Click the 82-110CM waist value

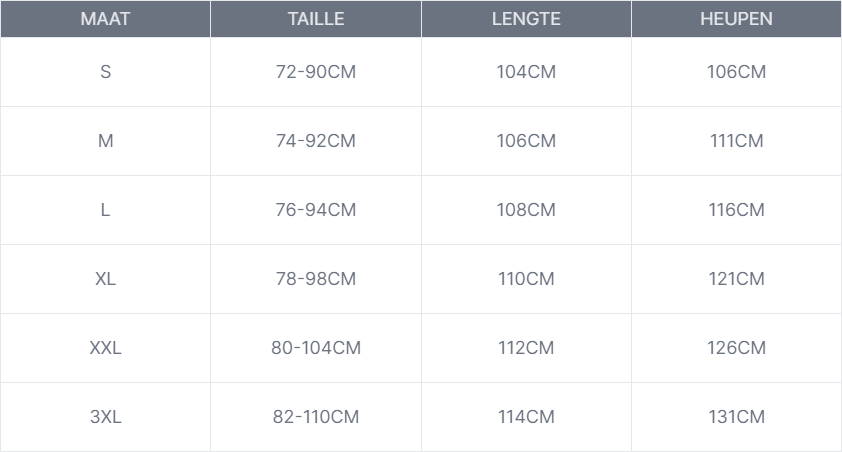pos(316,417)
